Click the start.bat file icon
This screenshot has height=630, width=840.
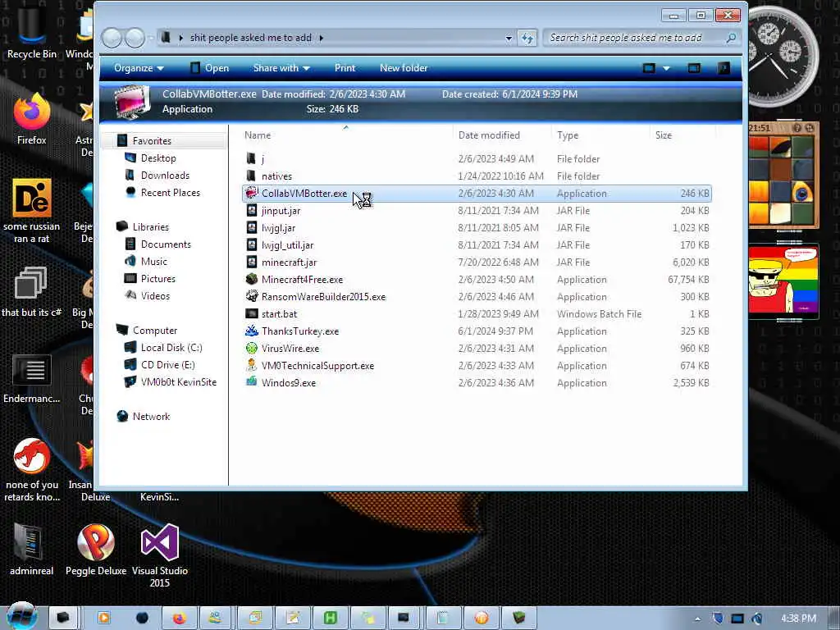[x=252, y=313]
